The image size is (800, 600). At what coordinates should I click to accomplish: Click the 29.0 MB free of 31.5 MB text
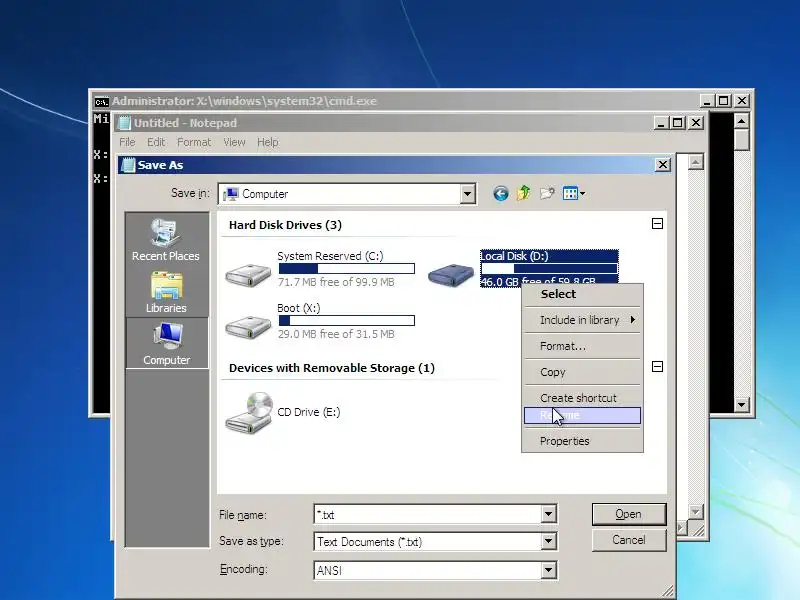pyautogui.click(x=336, y=334)
